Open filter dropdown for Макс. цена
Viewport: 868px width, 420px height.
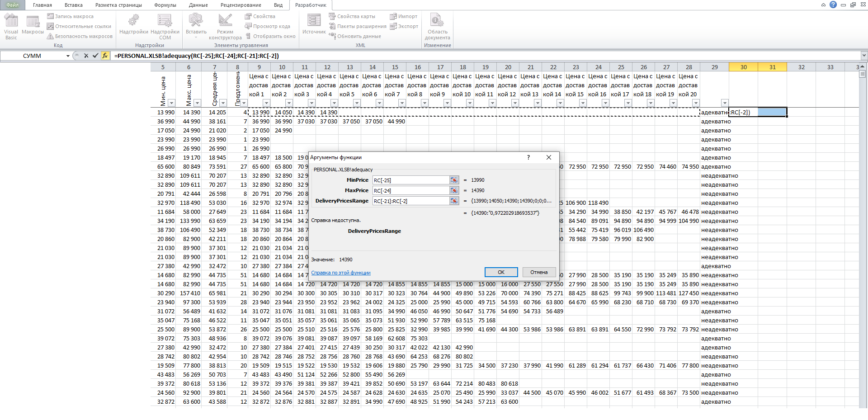pyautogui.click(x=197, y=103)
